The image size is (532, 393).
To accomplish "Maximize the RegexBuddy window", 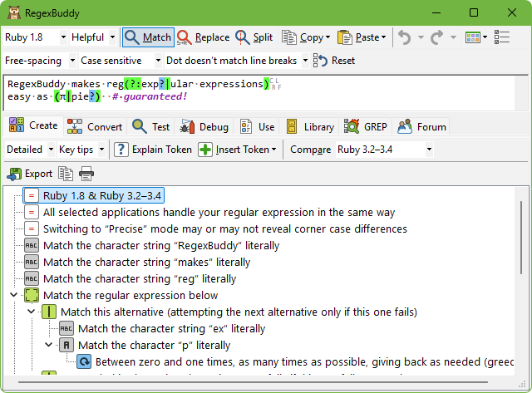I will pos(474,13).
